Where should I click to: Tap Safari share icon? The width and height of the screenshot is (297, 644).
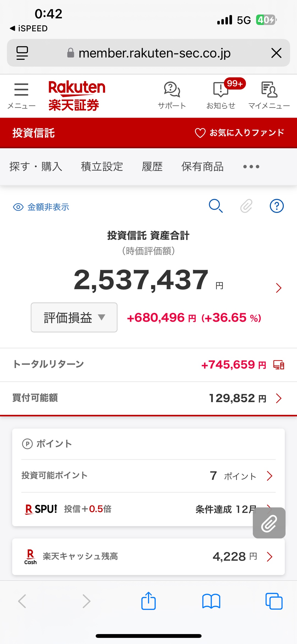coord(148,601)
